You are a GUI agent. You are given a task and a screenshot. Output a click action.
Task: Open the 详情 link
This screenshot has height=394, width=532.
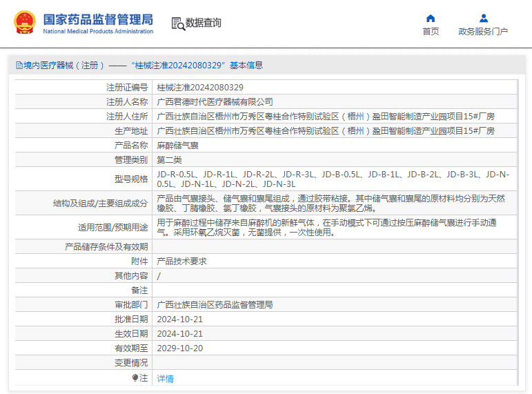165,378
